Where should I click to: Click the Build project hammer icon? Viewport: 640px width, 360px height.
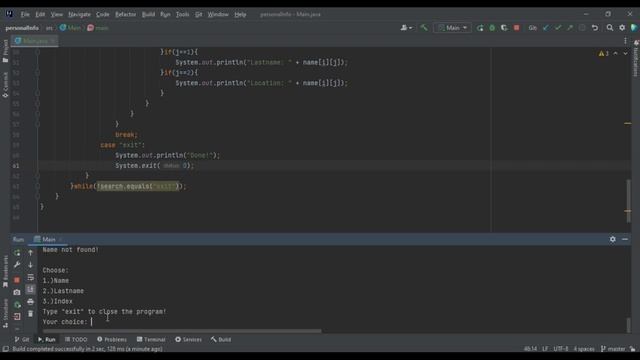click(424, 28)
